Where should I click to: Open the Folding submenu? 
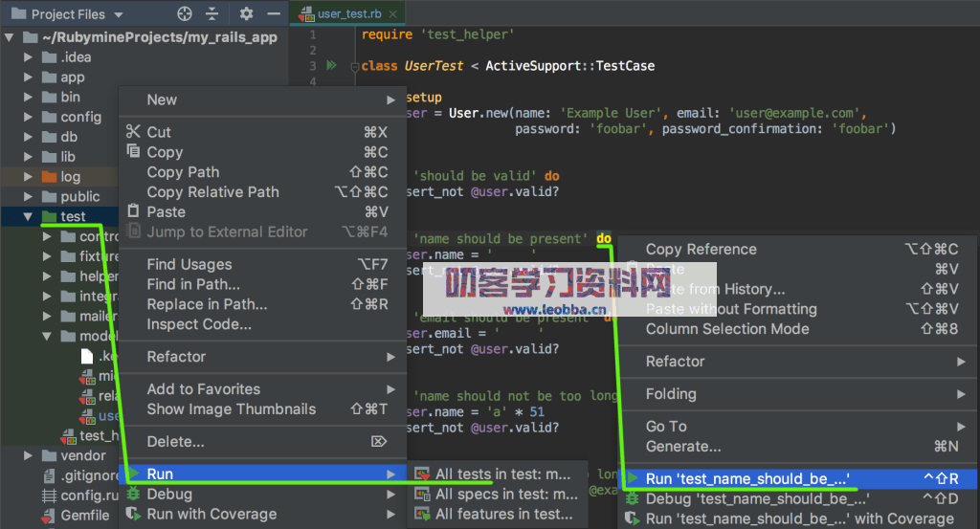[x=798, y=394]
